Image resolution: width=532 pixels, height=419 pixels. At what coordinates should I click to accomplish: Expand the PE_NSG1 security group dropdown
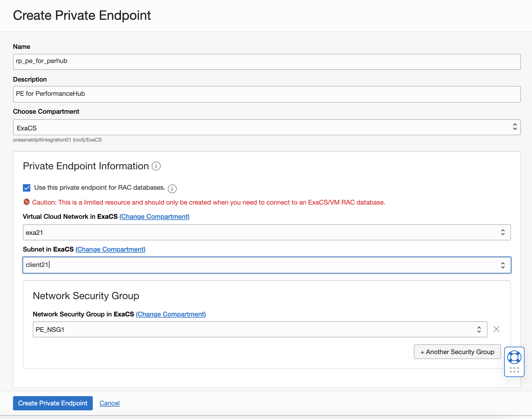(x=260, y=329)
